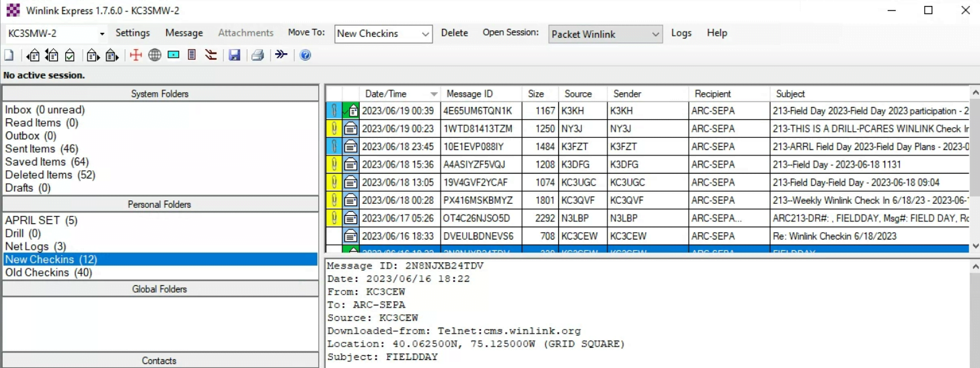Click message list scrollbar down arrow
Viewport: 980px width, 368px height.
coord(975,247)
